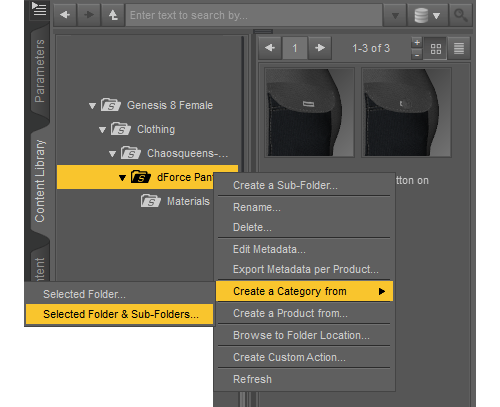Open the database options dropdown
The width and height of the screenshot is (500, 407).
(427, 15)
